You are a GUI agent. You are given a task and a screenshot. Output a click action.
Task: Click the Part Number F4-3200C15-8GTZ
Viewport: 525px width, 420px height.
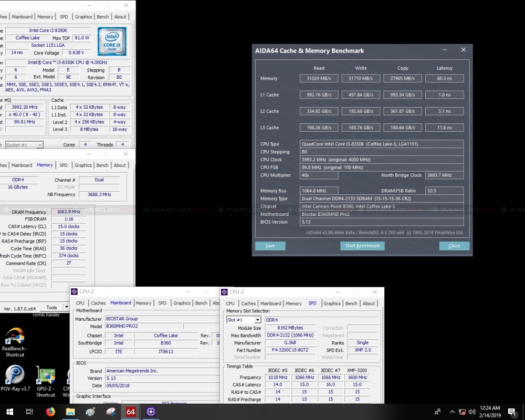[290, 350]
